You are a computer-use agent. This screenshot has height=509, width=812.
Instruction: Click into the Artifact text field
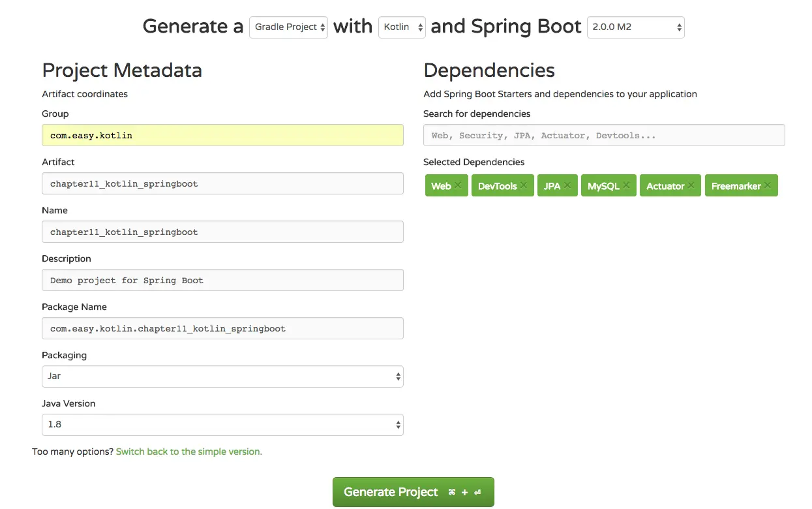click(x=222, y=184)
